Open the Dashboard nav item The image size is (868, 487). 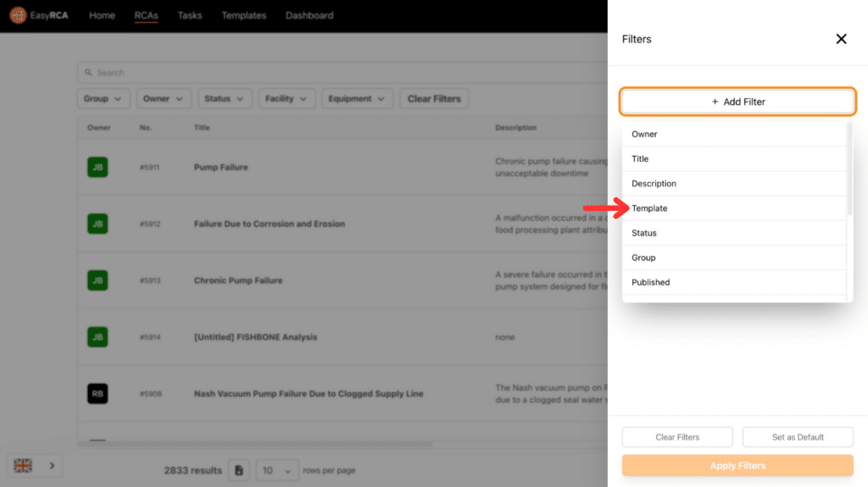[309, 15]
